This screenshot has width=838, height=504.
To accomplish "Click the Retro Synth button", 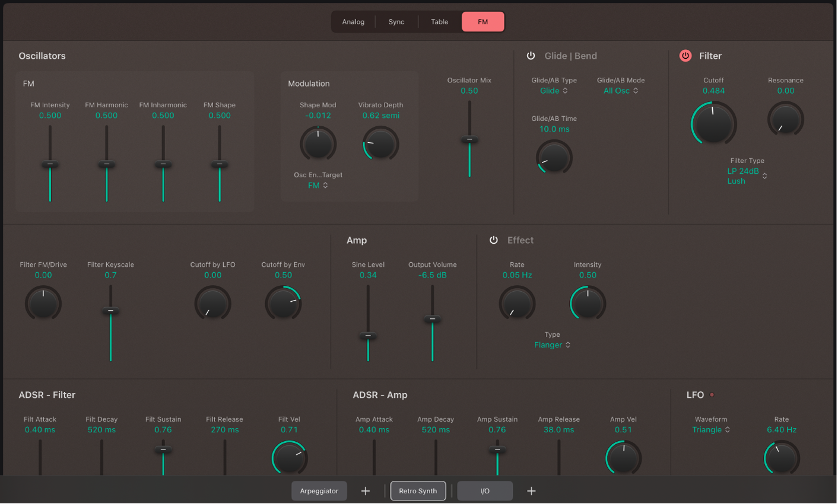I will 418,490.
